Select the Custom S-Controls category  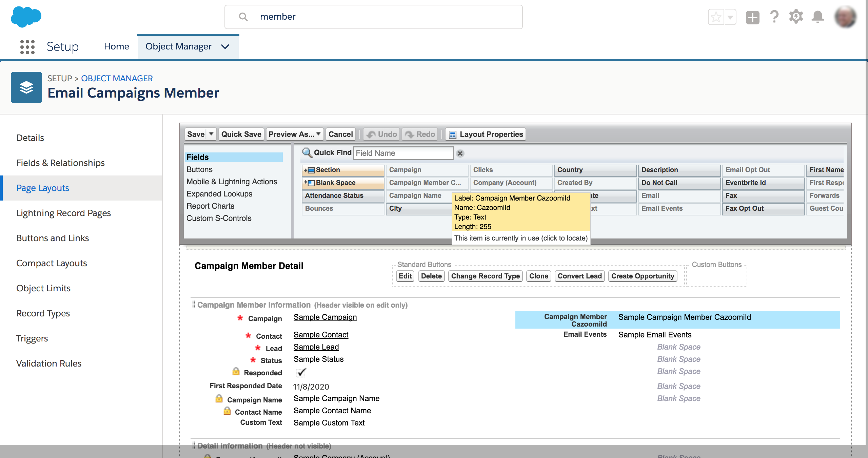pos(219,218)
